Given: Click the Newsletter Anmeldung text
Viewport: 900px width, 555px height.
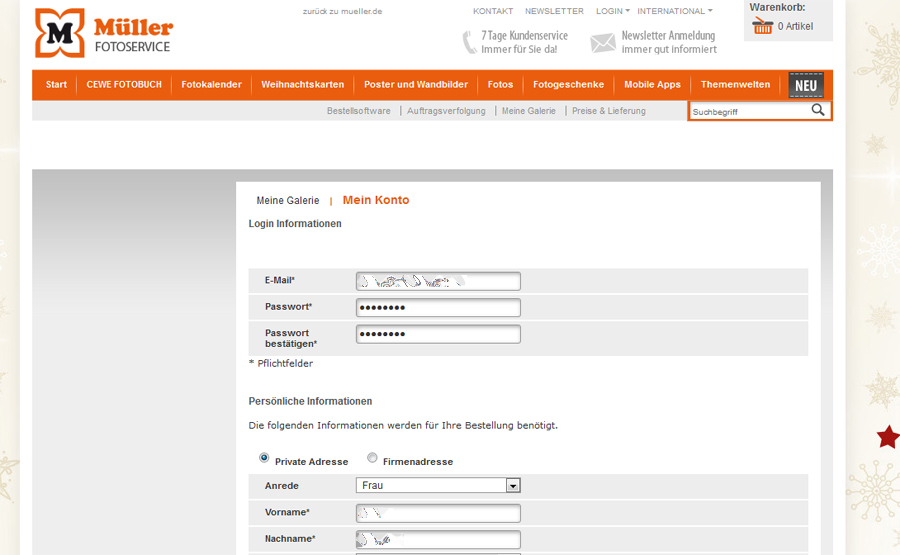Looking at the screenshot, I should (668, 36).
